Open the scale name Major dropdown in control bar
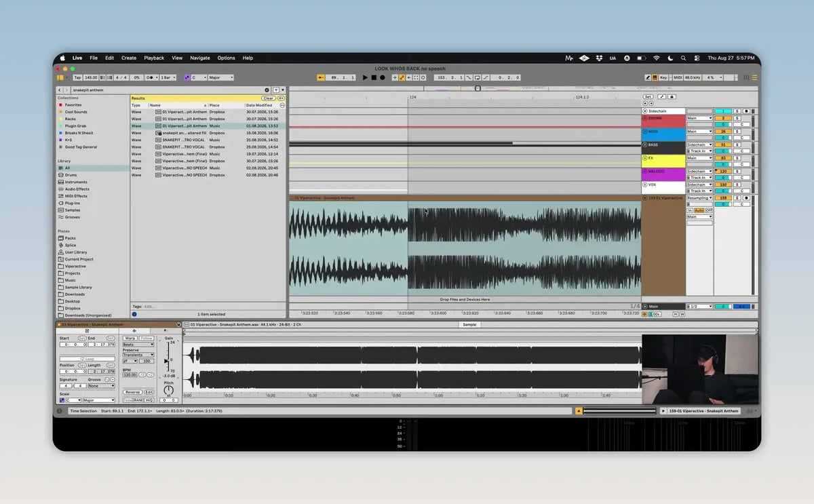 tap(221, 77)
